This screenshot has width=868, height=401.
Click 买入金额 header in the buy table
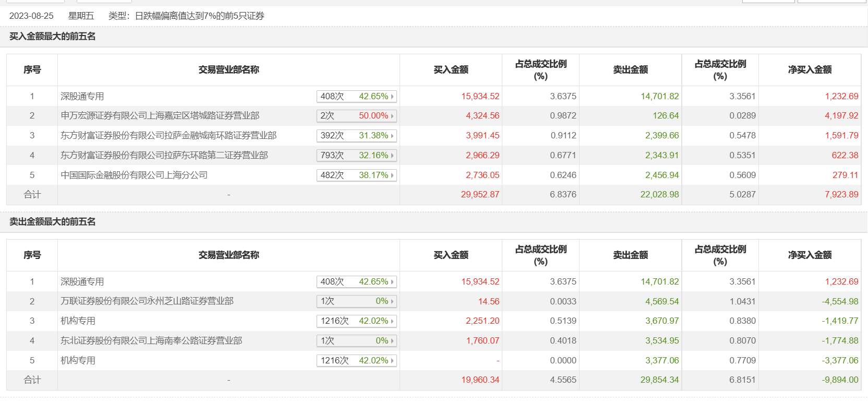click(x=451, y=70)
